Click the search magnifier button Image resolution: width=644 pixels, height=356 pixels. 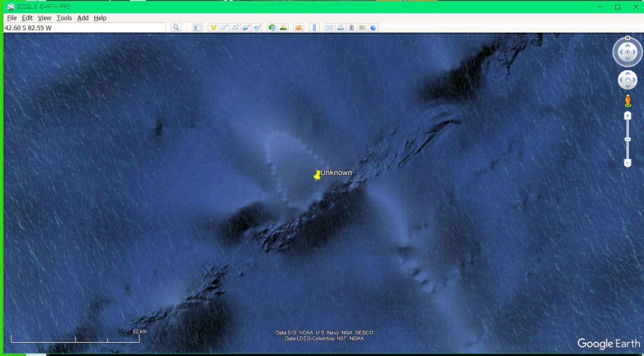(x=176, y=28)
